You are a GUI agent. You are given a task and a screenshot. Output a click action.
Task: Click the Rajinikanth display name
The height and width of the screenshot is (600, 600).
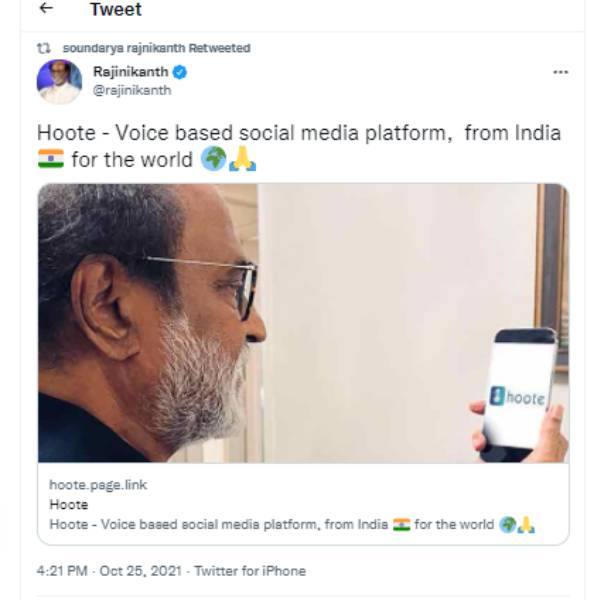pyautogui.click(x=130, y=73)
